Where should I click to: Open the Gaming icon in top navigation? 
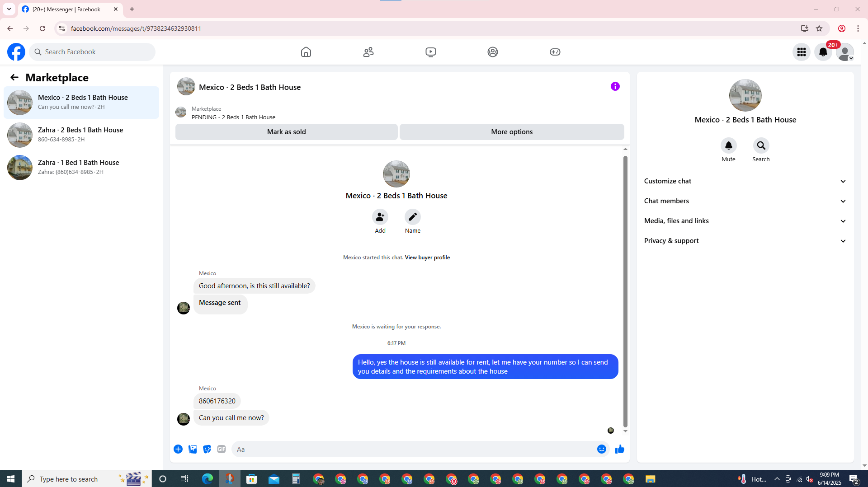(555, 52)
